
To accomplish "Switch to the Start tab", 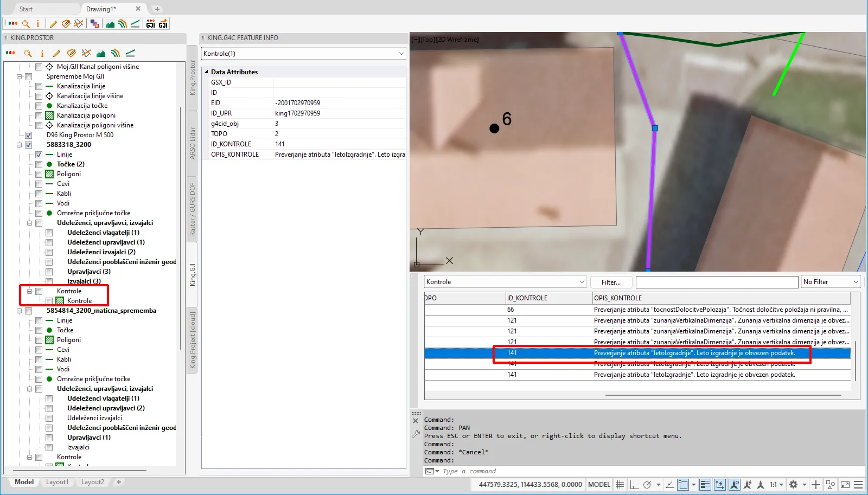I will coord(26,9).
